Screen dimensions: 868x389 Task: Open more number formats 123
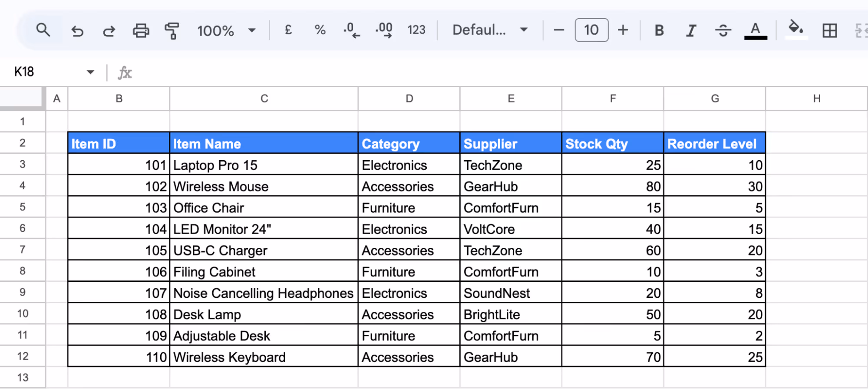pos(416,30)
